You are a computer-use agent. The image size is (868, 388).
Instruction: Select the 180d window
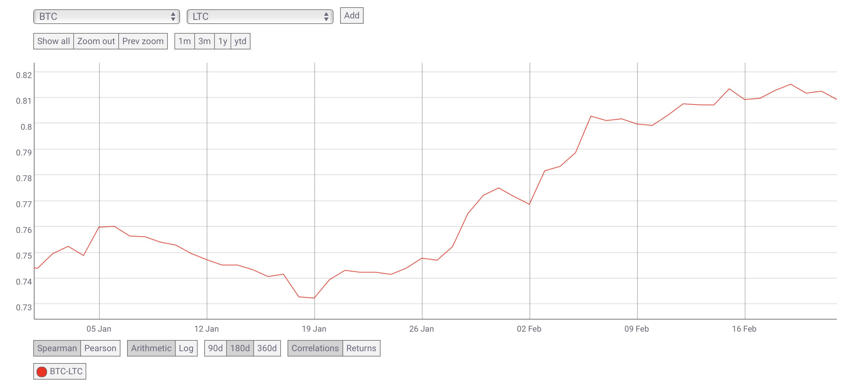point(240,348)
